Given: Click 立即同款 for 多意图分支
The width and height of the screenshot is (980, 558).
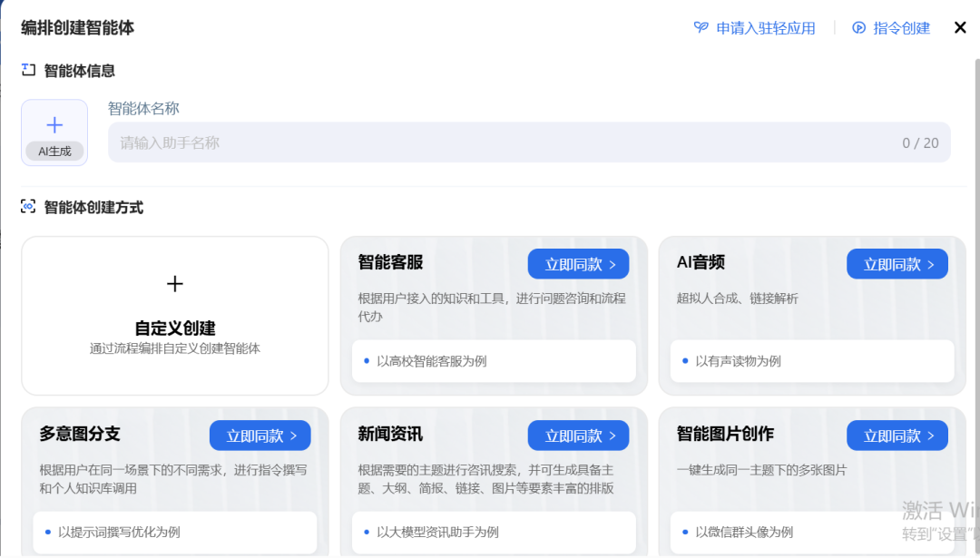Looking at the screenshot, I should tap(260, 435).
